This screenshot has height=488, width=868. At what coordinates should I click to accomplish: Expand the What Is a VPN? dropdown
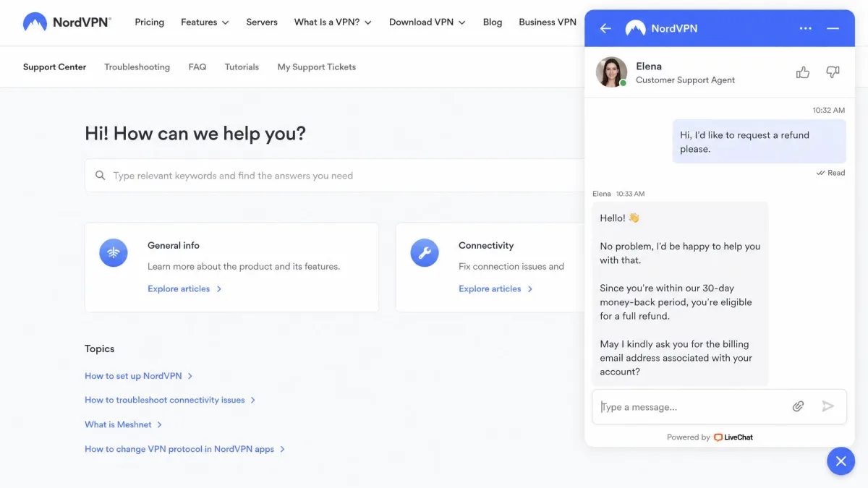tap(333, 22)
